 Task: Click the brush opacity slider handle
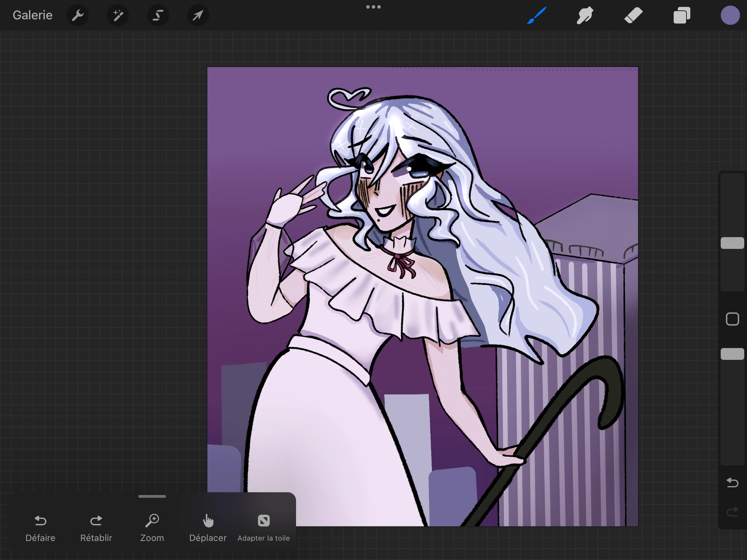(x=732, y=354)
